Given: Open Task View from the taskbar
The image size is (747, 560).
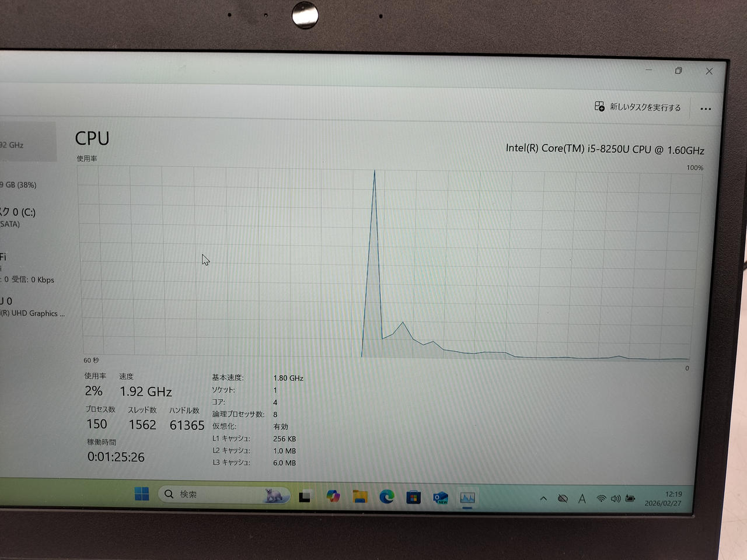Looking at the screenshot, I should [x=305, y=497].
